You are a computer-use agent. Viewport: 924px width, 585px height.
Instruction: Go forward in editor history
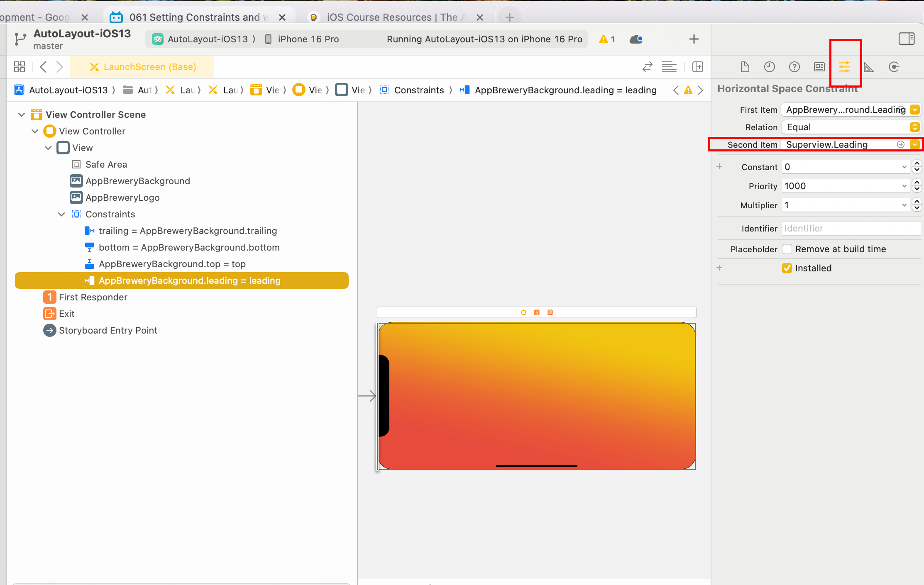click(59, 67)
